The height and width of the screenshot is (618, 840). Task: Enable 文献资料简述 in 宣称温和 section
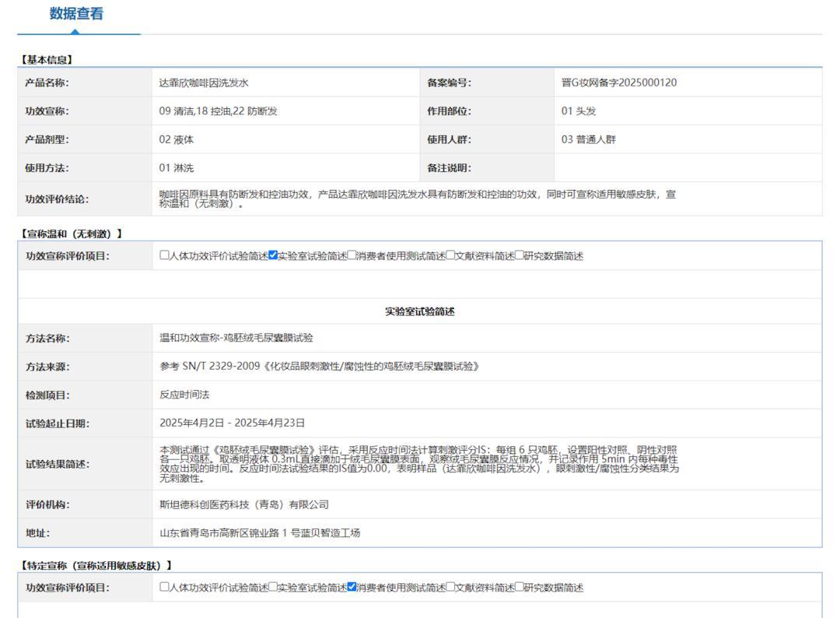click(x=450, y=255)
